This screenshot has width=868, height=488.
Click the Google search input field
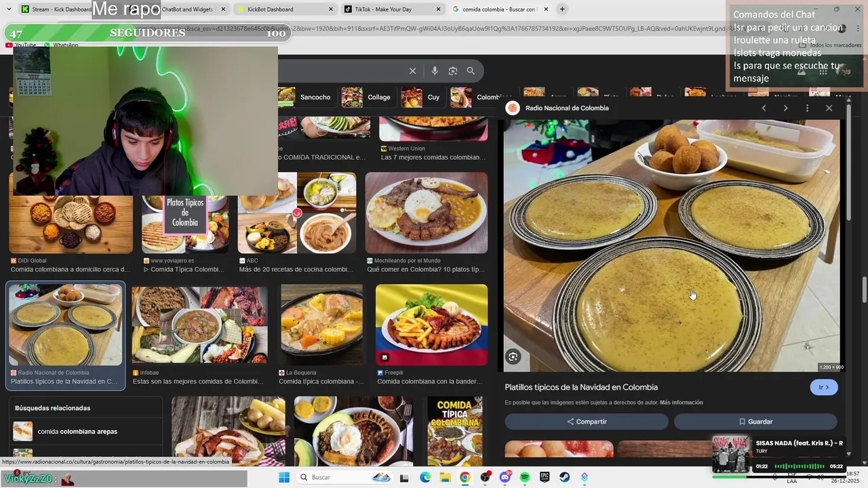(342, 71)
